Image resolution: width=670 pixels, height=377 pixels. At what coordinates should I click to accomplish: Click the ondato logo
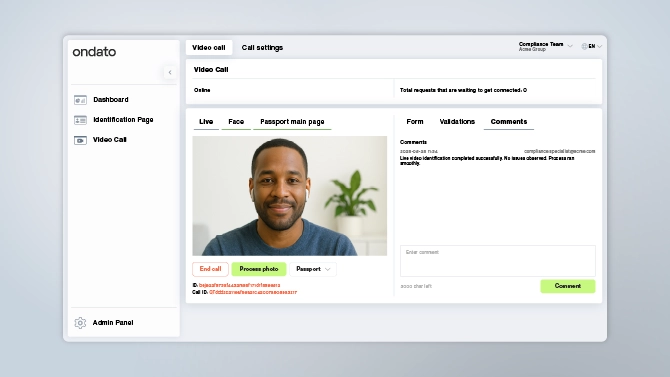click(94, 52)
